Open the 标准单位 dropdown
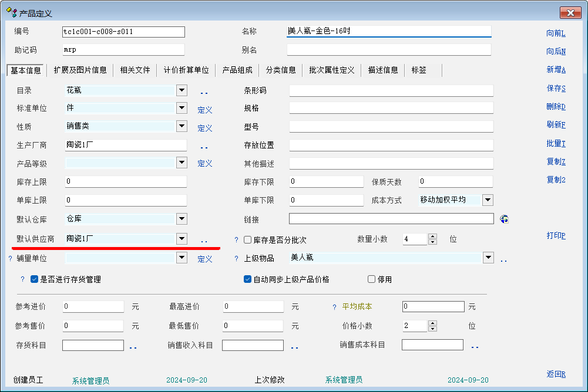 point(182,109)
